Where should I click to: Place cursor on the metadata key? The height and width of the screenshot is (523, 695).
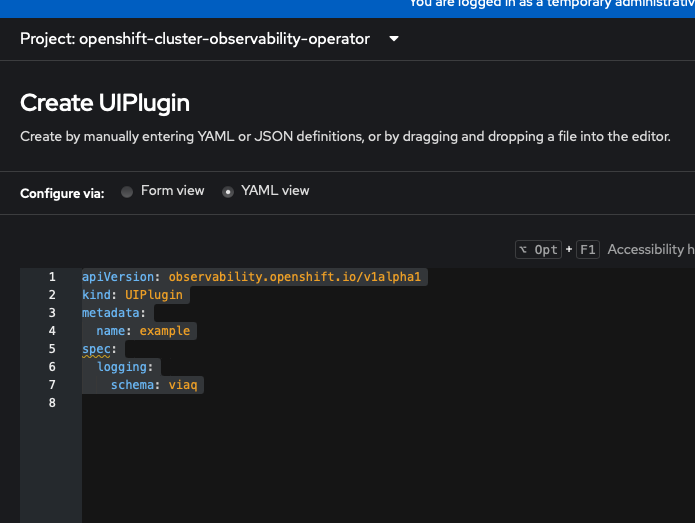click(x=113, y=313)
